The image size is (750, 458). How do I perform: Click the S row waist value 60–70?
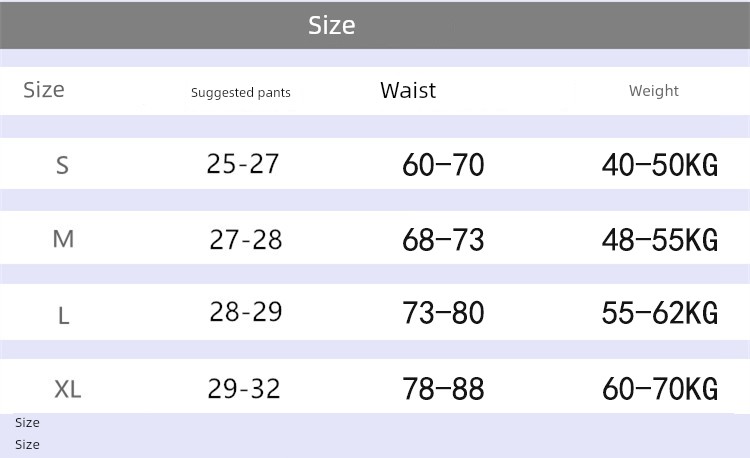point(443,165)
